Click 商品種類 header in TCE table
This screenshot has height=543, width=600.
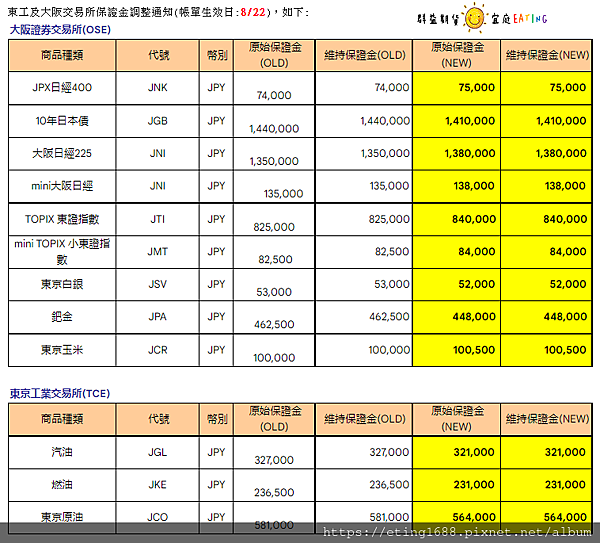coord(62,419)
